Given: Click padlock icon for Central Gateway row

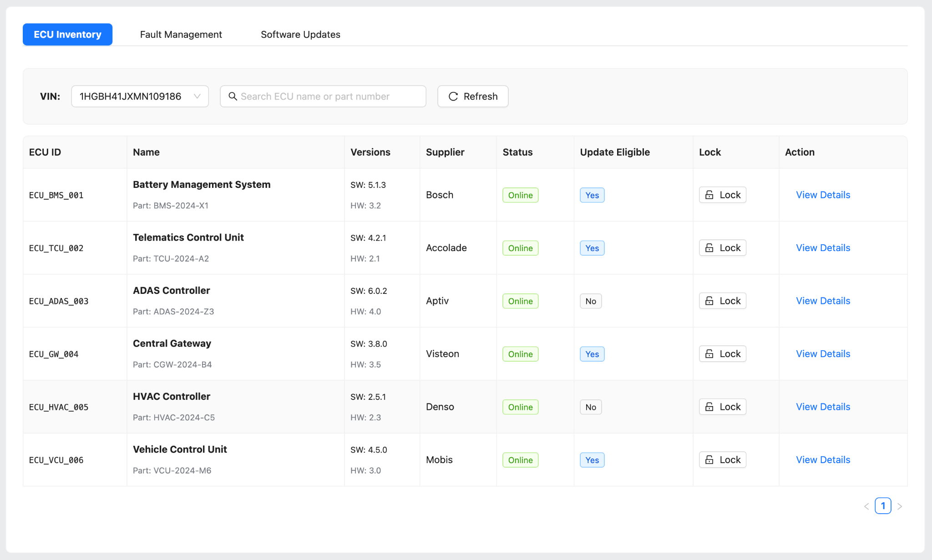Looking at the screenshot, I should pyautogui.click(x=709, y=354).
